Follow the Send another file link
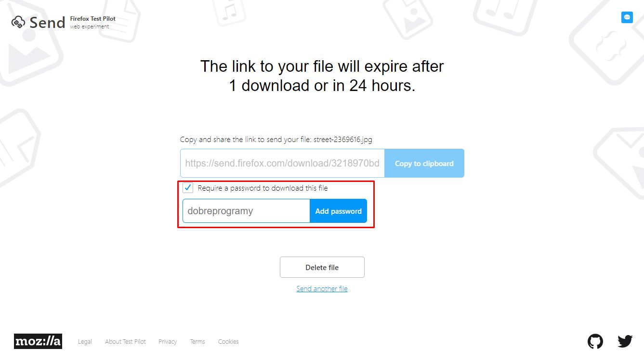This screenshot has height=362, width=644. coord(322,289)
